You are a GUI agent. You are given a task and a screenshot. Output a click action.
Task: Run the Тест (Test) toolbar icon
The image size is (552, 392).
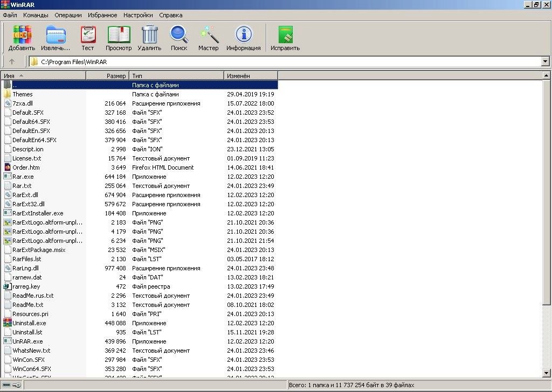pos(88,35)
